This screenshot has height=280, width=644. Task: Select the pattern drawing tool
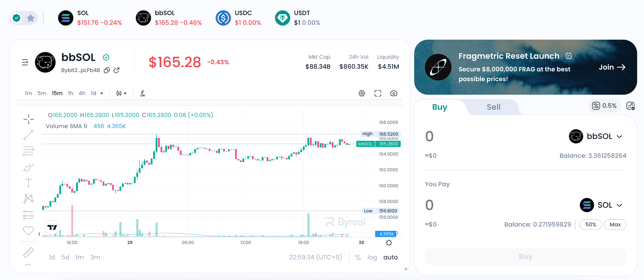[x=28, y=199]
